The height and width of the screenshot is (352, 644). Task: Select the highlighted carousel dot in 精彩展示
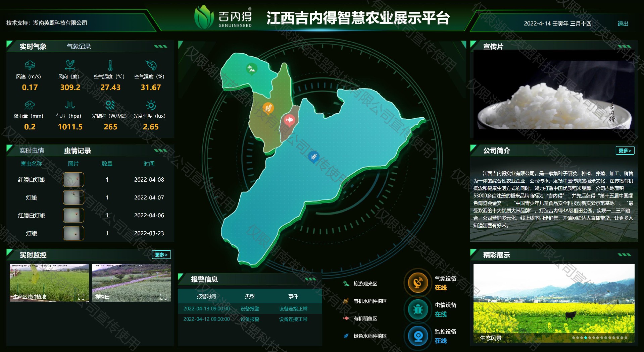(x=585, y=338)
